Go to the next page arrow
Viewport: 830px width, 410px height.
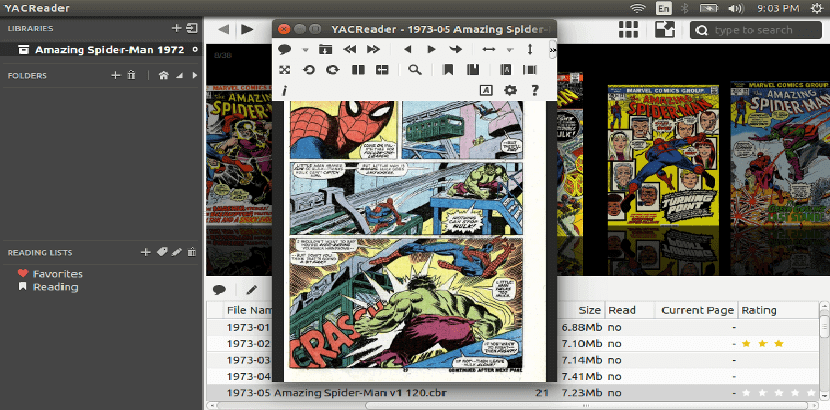(x=431, y=49)
